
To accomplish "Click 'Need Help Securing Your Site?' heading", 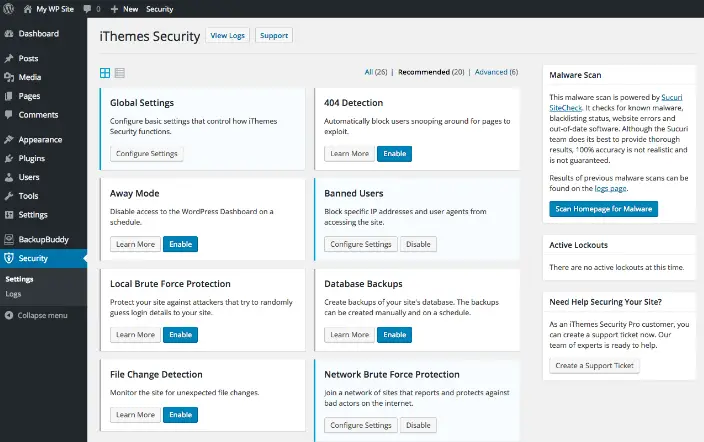I will [605, 302].
